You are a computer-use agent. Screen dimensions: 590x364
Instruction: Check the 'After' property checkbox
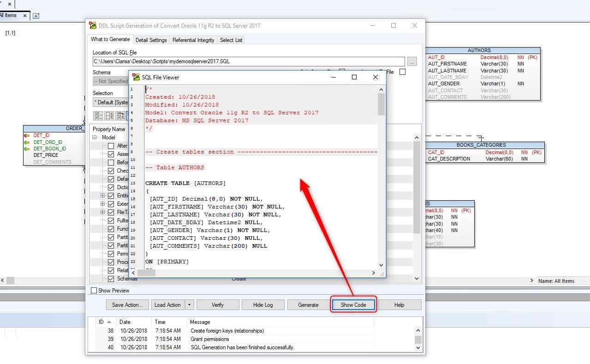(x=111, y=146)
